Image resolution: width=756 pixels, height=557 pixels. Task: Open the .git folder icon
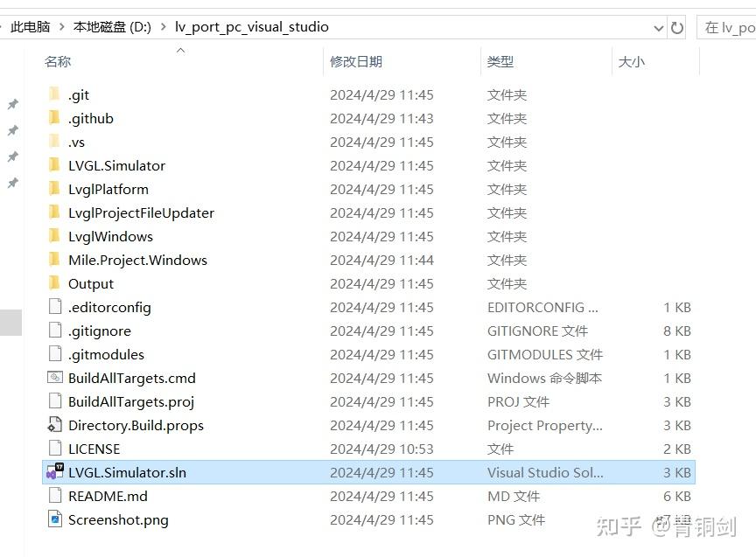pyautogui.click(x=56, y=94)
